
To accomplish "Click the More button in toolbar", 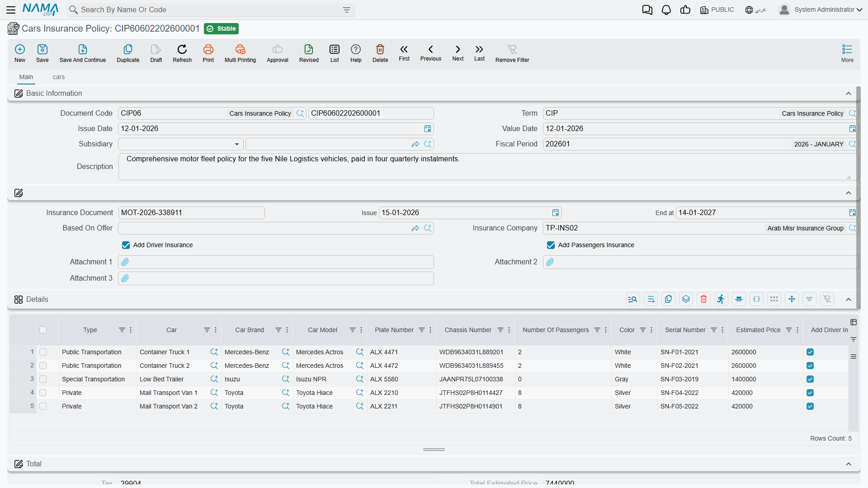I will pyautogui.click(x=847, y=53).
